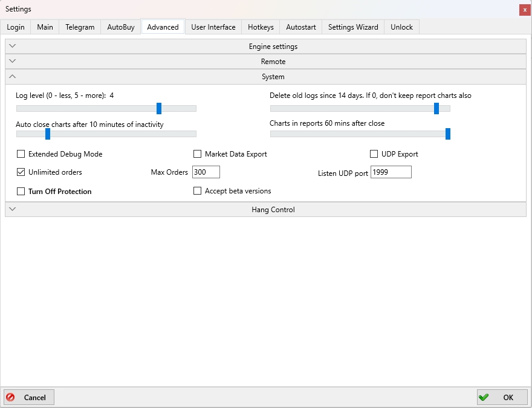Switch to the Telegram tab
532x408 pixels.
pos(80,27)
